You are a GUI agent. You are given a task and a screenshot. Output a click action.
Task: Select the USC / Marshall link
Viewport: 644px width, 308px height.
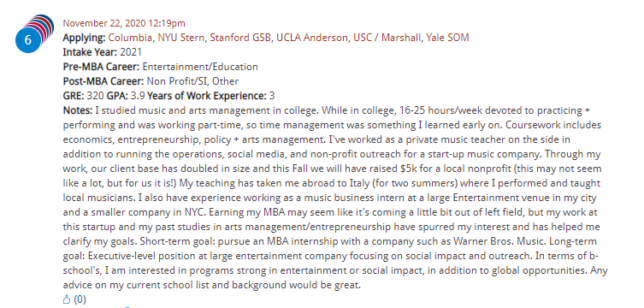point(387,38)
